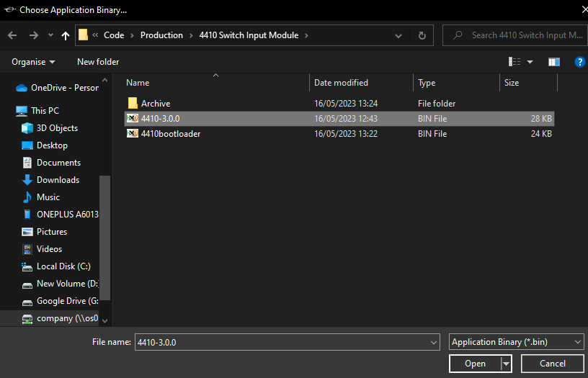The image size is (588, 378).
Task: Click sidebar scroll up arrow
Action: pyautogui.click(x=105, y=80)
